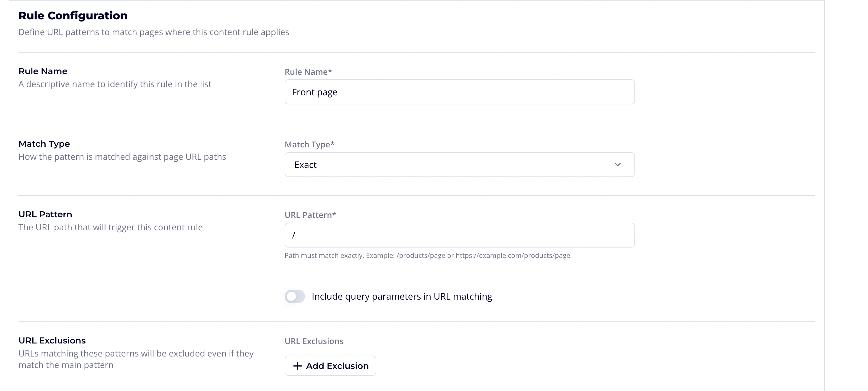Image resolution: width=868 pixels, height=391 pixels.
Task: Click the "Include query parameters in URL matching" label
Action: click(x=402, y=296)
